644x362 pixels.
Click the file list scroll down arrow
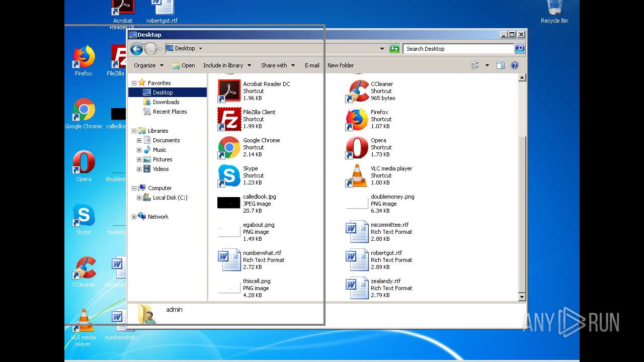pos(522,297)
